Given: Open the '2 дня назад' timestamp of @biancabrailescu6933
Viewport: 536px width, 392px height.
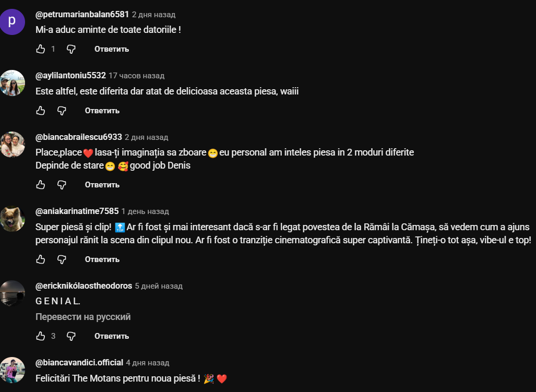Looking at the screenshot, I should pyautogui.click(x=146, y=137).
